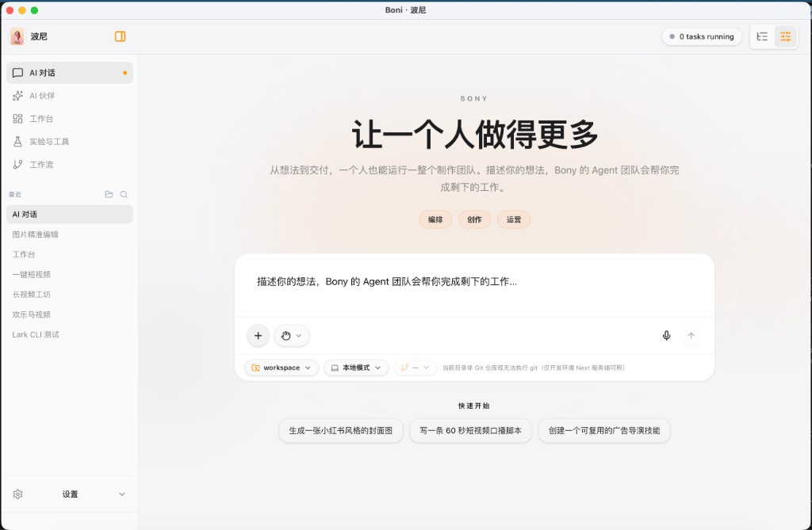
Task: Open the 本地模式 dropdown
Action: (356, 368)
